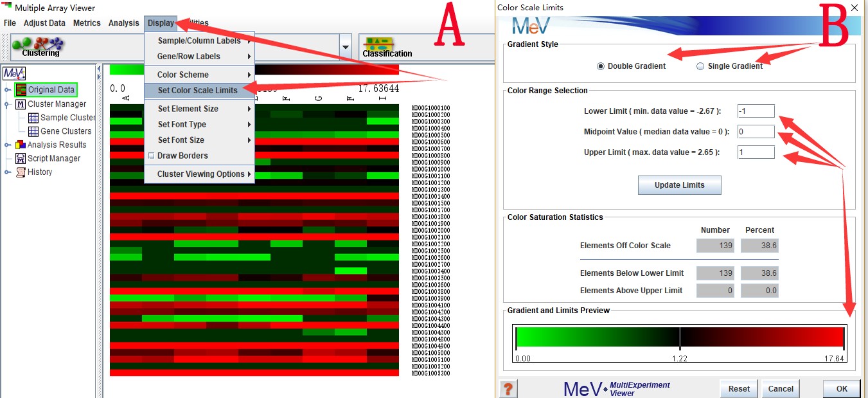Click the History scroll icon

coord(21,172)
